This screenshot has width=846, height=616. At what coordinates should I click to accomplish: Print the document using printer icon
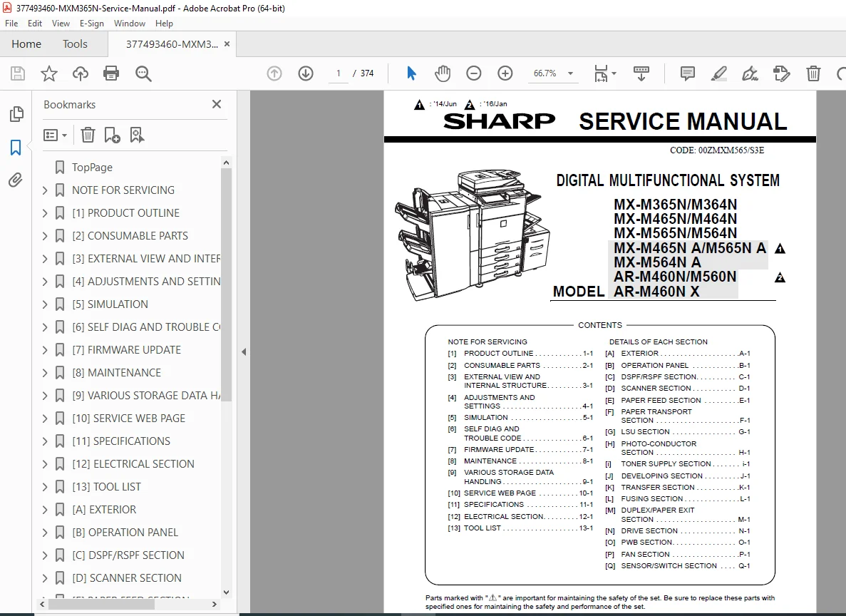pyautogui.click(x=111, y=73)
